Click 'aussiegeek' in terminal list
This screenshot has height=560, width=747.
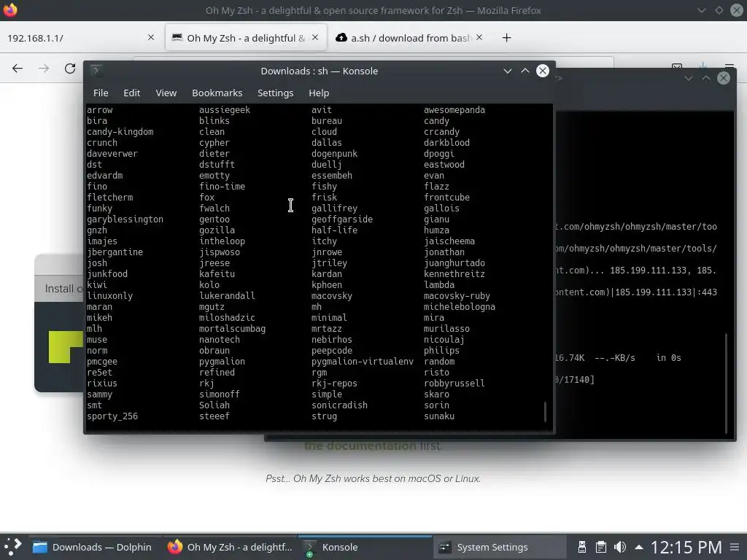(225, 110)
